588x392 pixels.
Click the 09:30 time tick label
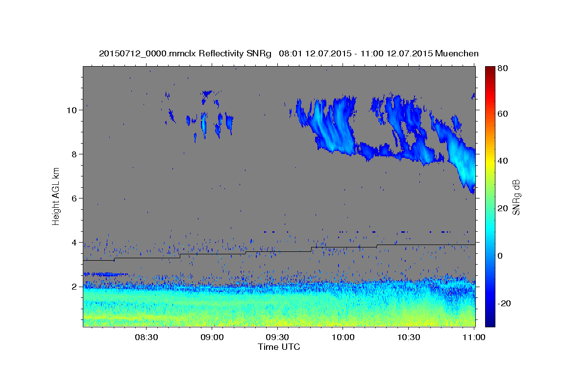pyautogui.click(x=277, y=337)
